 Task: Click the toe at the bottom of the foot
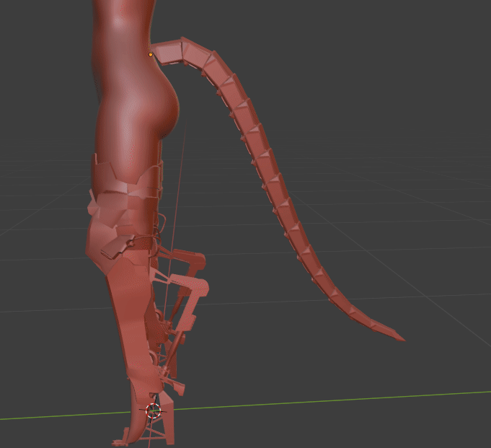point(121,441)
